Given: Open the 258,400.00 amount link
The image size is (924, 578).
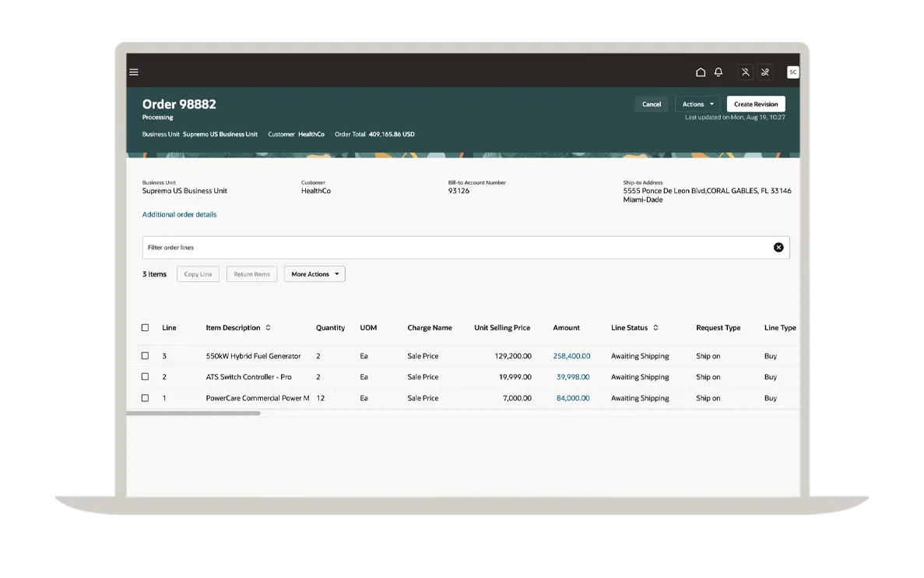Looking at the screenshot, I should [571, 356].
